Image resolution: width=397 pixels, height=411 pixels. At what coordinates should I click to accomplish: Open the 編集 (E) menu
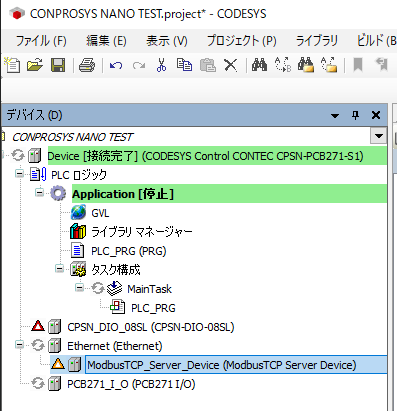click(x=106, y=41)
